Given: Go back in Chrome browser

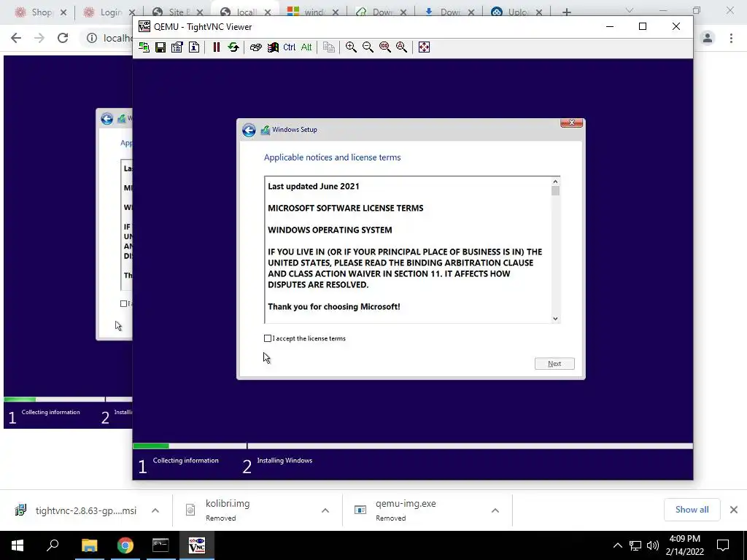Looking at the screenshot, I should pyautogui.click(x=16, y=38).
